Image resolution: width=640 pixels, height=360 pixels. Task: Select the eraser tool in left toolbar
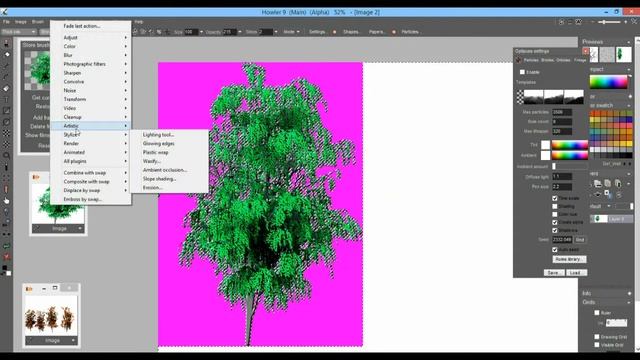point(7,89)
